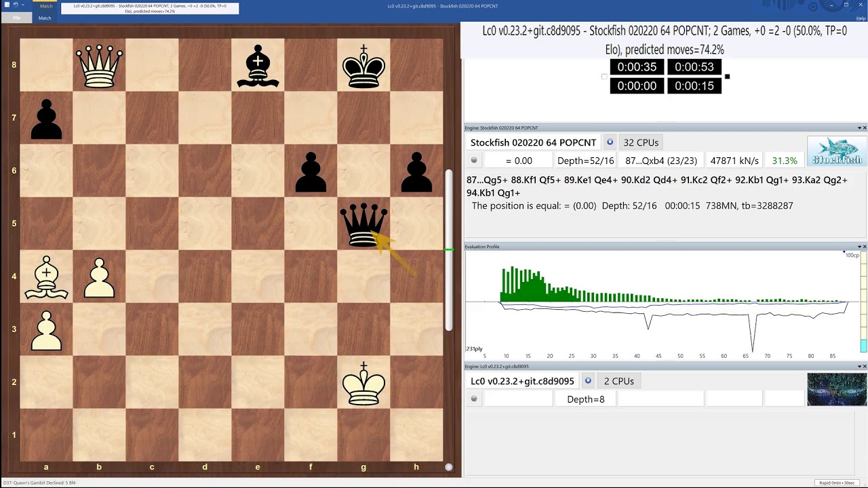Select the white pawn on b4

click(99, 278)
